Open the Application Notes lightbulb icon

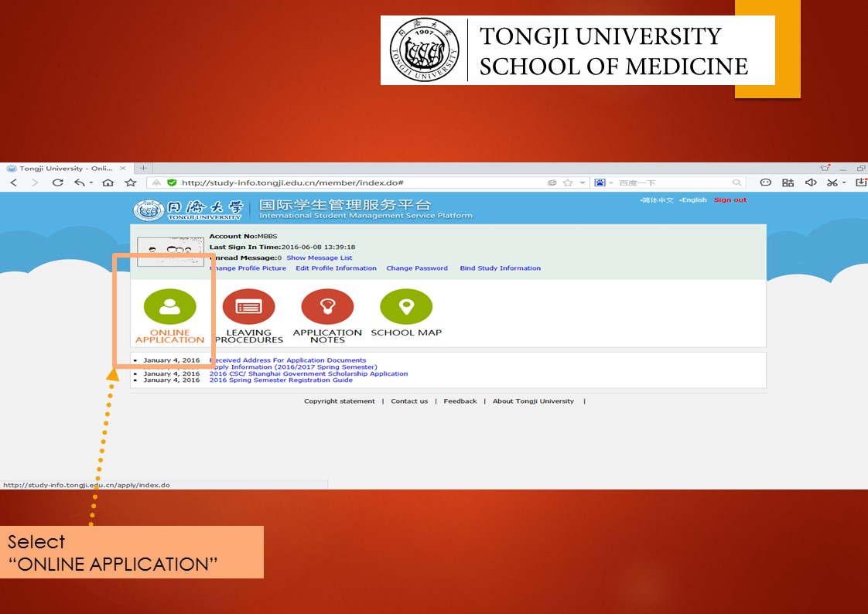[x=327, y=306]
